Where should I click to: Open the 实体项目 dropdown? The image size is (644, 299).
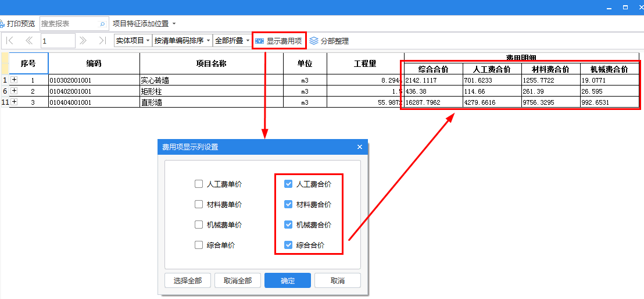tap(133, 41)
